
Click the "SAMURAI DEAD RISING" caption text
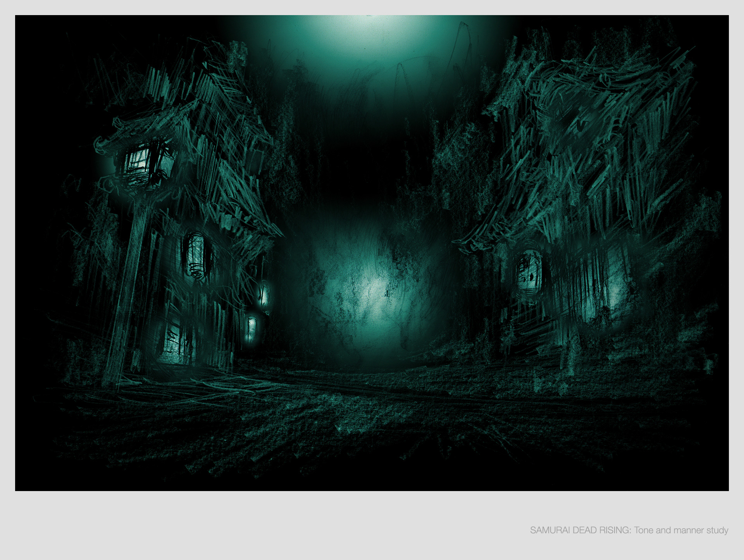tap(580, 530)
